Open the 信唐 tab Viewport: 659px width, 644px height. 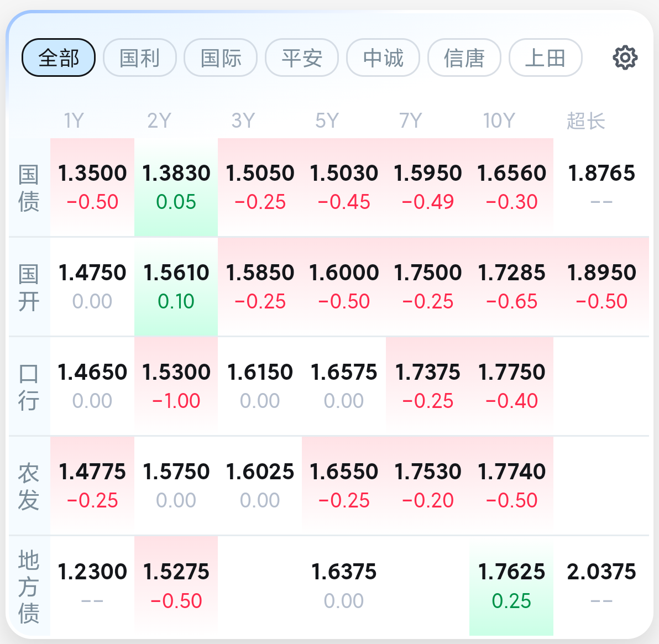464,57
